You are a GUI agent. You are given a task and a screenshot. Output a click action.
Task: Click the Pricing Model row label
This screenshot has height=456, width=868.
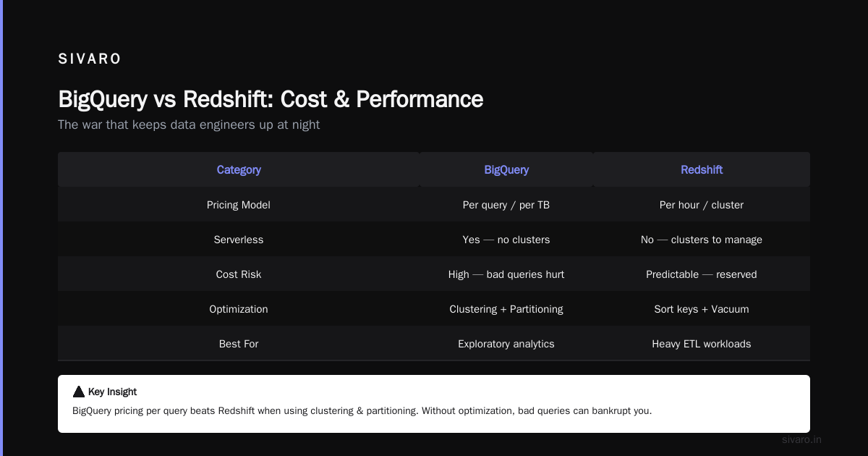click(x=239, y=205)
